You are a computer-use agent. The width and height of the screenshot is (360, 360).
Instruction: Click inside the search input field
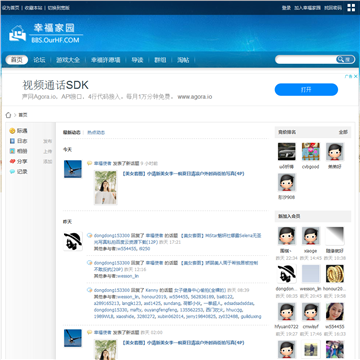(305, 59)
